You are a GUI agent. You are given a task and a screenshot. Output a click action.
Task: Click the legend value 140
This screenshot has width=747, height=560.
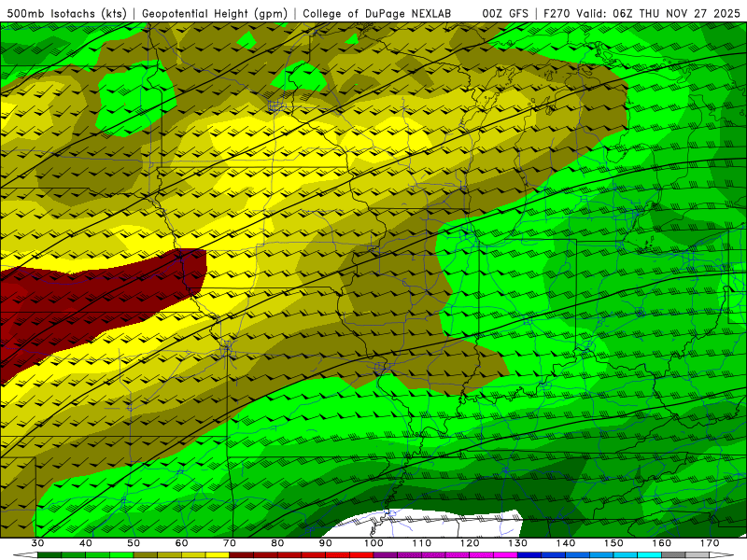pyautogui.click(x=566, y=543)
